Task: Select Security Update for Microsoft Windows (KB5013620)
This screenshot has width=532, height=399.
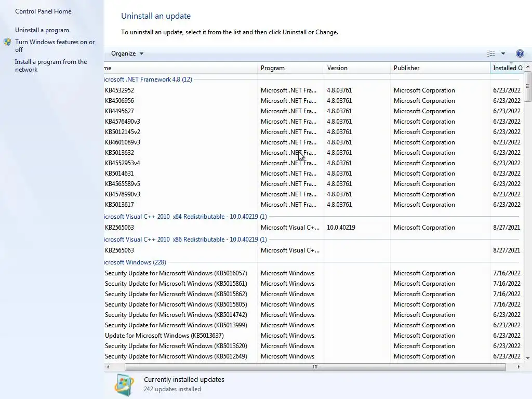Action: click(x=314, y=346)
